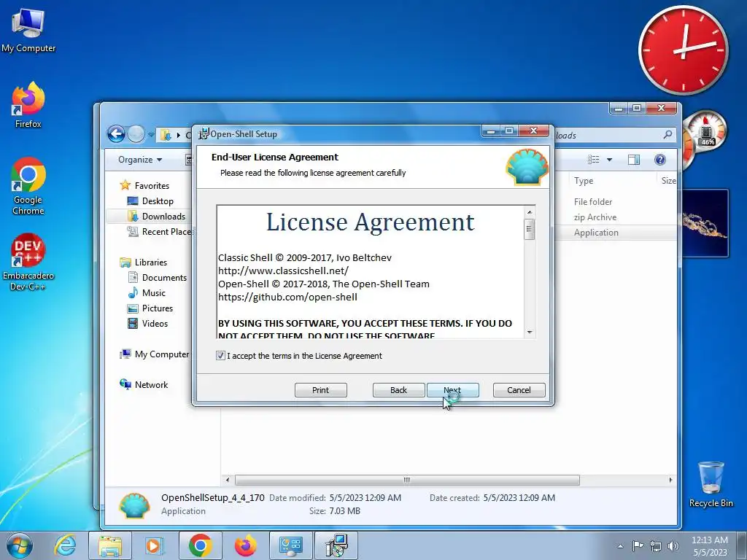
Task: Open Action Center flag tray icon
Action: 638,546
